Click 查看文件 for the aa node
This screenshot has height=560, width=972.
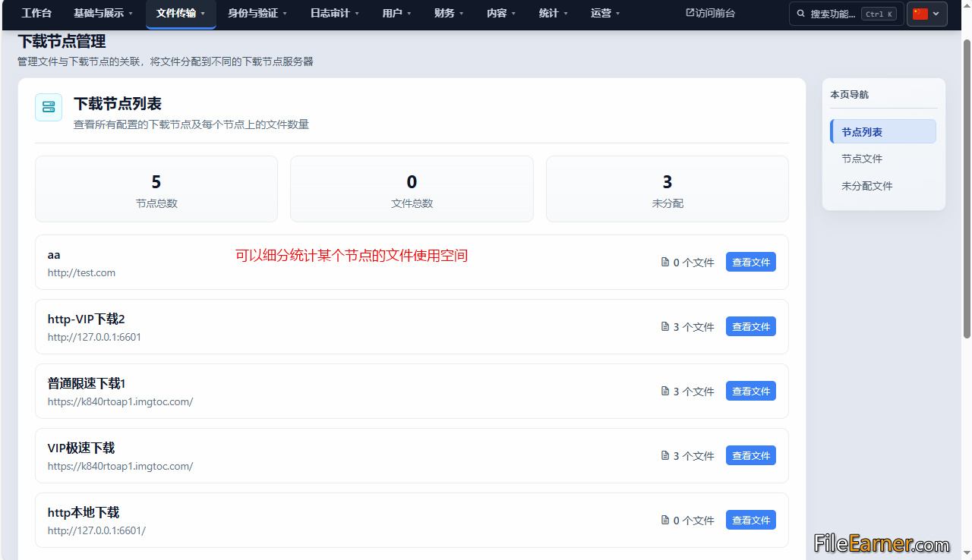(751, 262)
